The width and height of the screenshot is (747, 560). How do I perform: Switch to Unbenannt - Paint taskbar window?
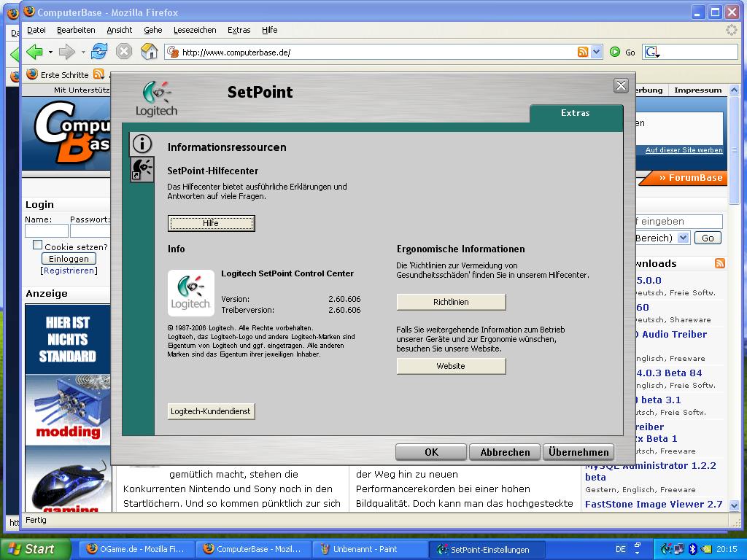click(x=369, y=549)
